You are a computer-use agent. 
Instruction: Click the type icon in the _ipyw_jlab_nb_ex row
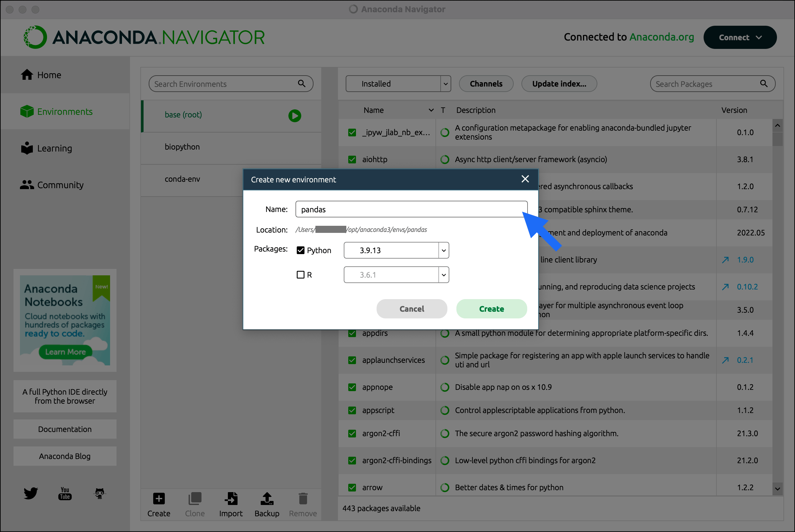445,132
